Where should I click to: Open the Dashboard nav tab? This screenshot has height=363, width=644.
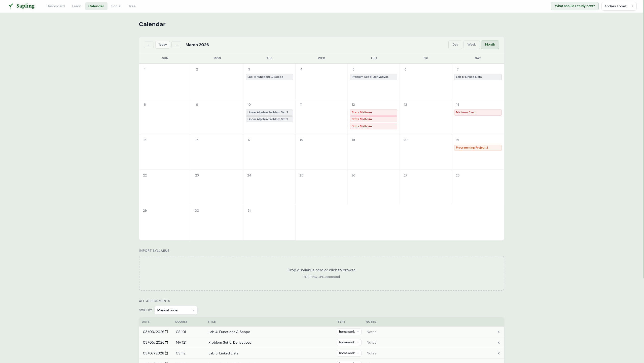[55, 6]
